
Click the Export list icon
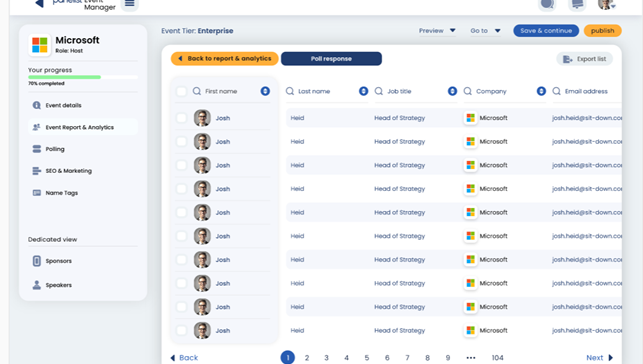coord(568,59)
